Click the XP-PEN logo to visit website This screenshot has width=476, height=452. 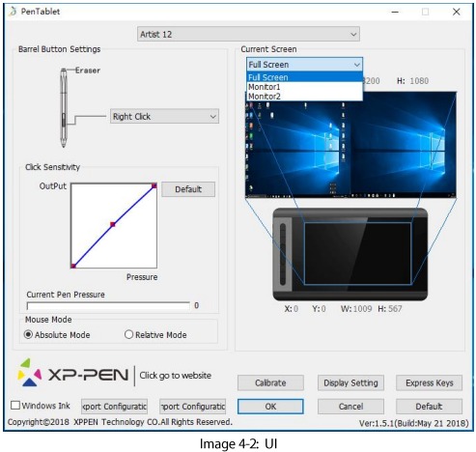click(x=72, y=374)
